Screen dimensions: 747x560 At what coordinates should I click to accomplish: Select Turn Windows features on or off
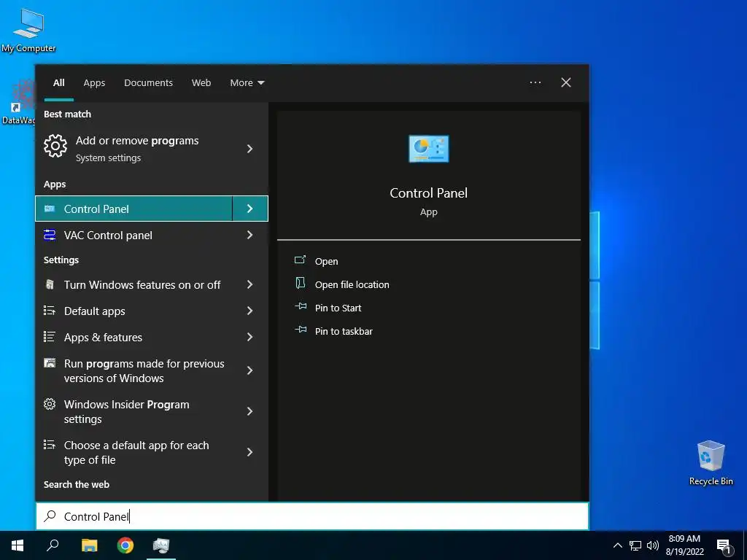click(152, 284)
